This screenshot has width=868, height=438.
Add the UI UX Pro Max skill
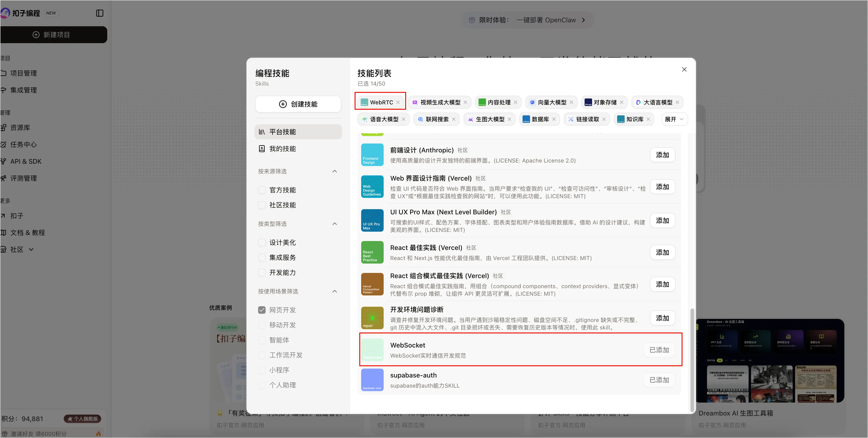click(x=662, y=220)
